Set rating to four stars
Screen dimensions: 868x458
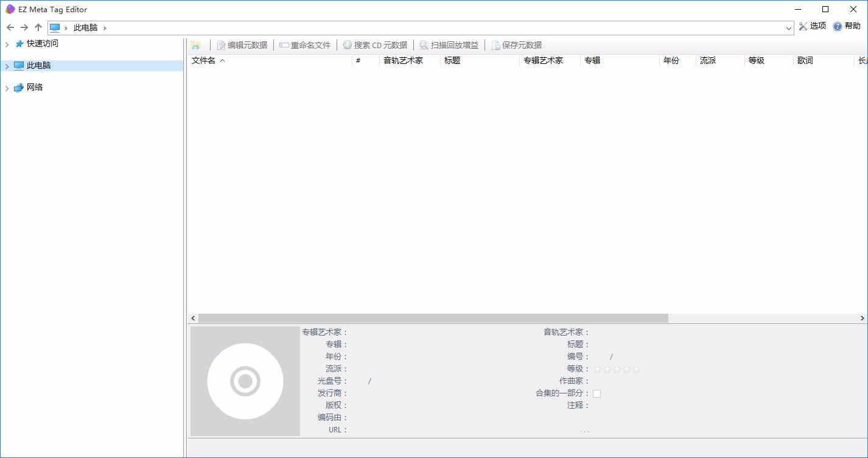tap(626, 369)
